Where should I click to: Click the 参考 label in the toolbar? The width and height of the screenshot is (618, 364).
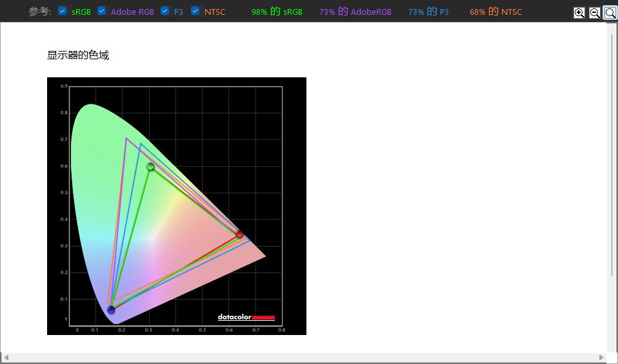(x=39, y=12)
